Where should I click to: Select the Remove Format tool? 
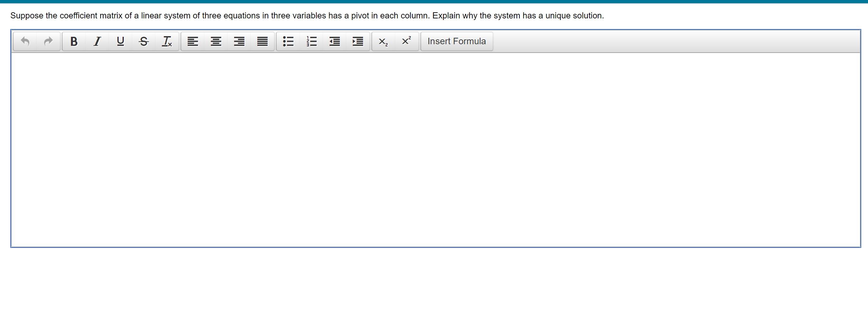click(x=166, y=41)
